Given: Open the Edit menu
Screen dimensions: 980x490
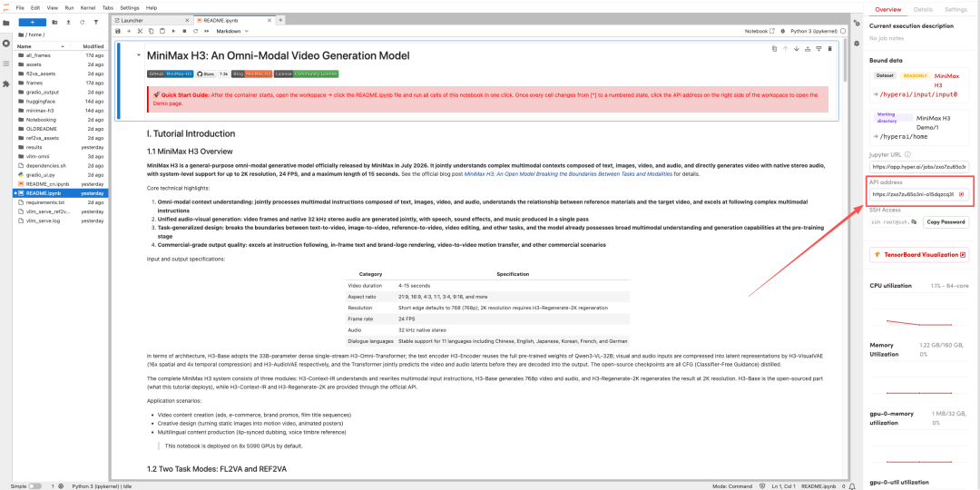Looking at the screenshot, I should 35,8.
